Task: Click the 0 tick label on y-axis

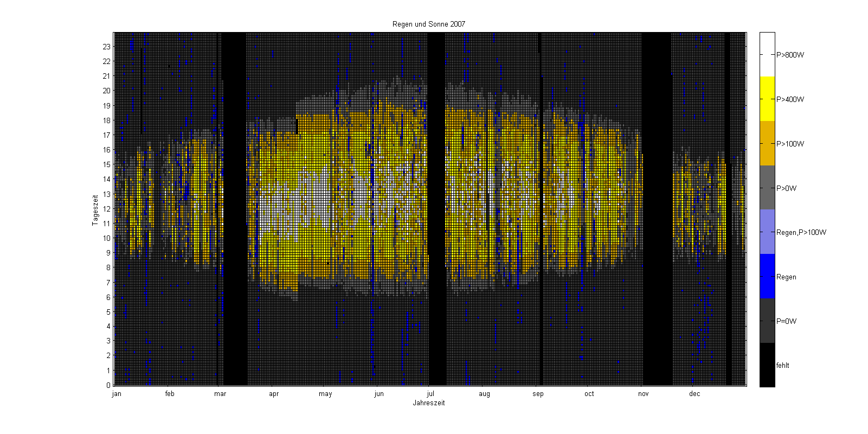Action: (x=108, y=385)
